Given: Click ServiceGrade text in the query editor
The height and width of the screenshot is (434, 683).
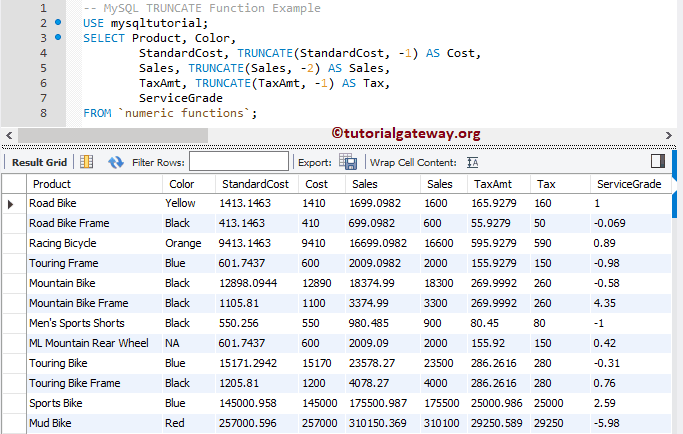Looking at the screenshot, I should coord(181,98).
